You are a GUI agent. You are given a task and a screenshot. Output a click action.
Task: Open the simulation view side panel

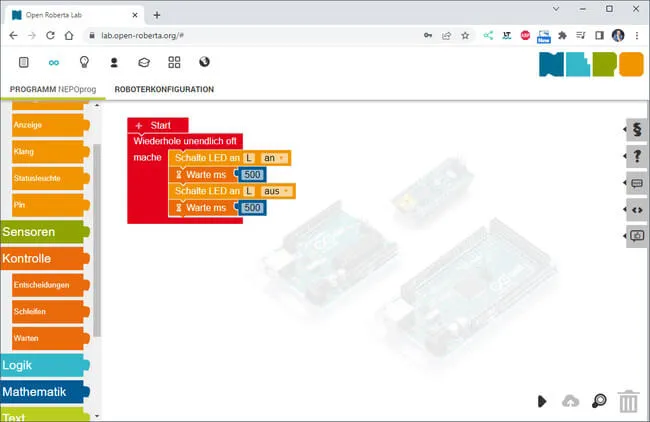637,236
